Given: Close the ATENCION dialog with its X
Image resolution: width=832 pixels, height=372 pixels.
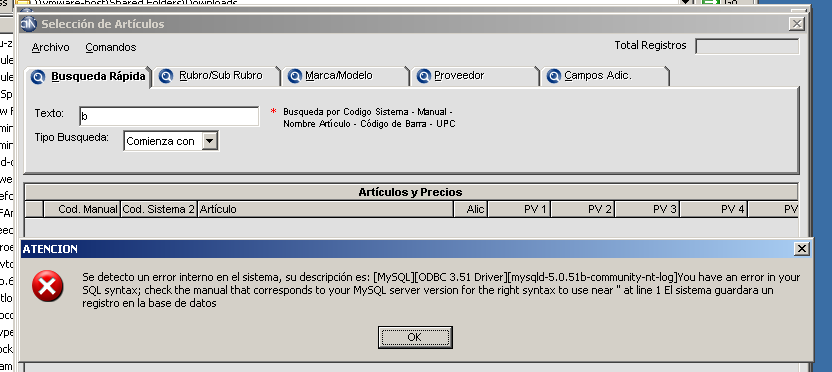Looking at the screenshot, I should tap(802, 248).
